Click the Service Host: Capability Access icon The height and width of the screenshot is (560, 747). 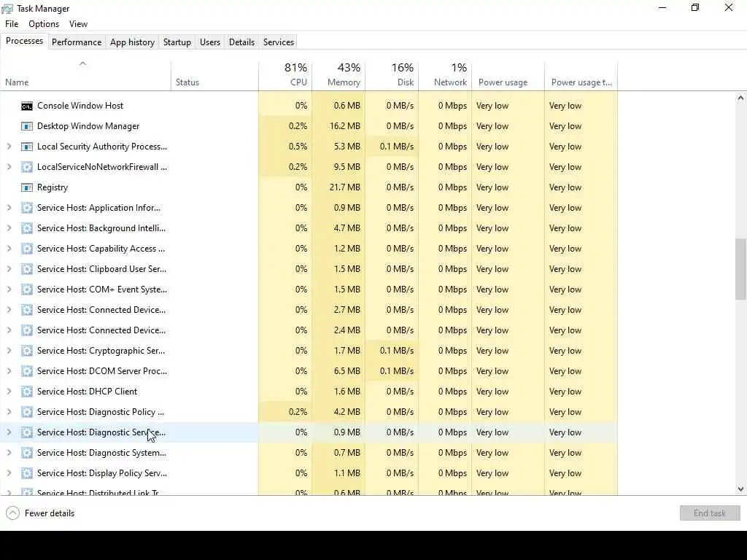pyautogui.click(x=27, y=249)
